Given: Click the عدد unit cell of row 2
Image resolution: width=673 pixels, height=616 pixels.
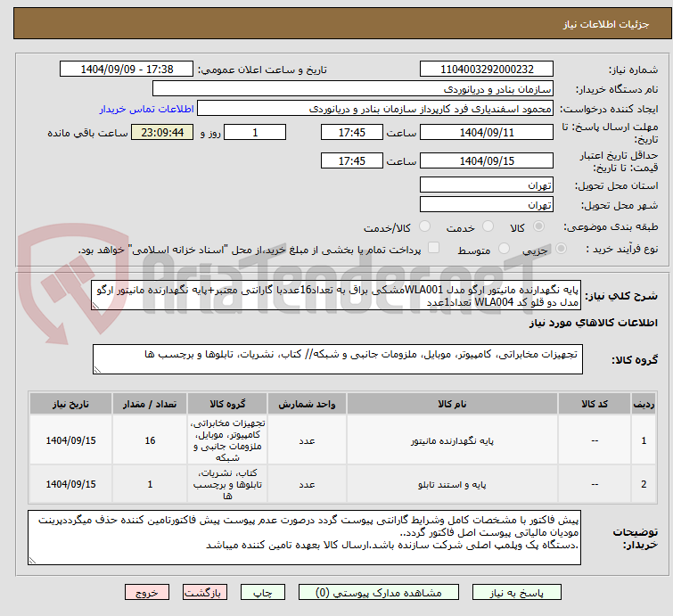Looking at the screenshot, I should tap(307, 484).
